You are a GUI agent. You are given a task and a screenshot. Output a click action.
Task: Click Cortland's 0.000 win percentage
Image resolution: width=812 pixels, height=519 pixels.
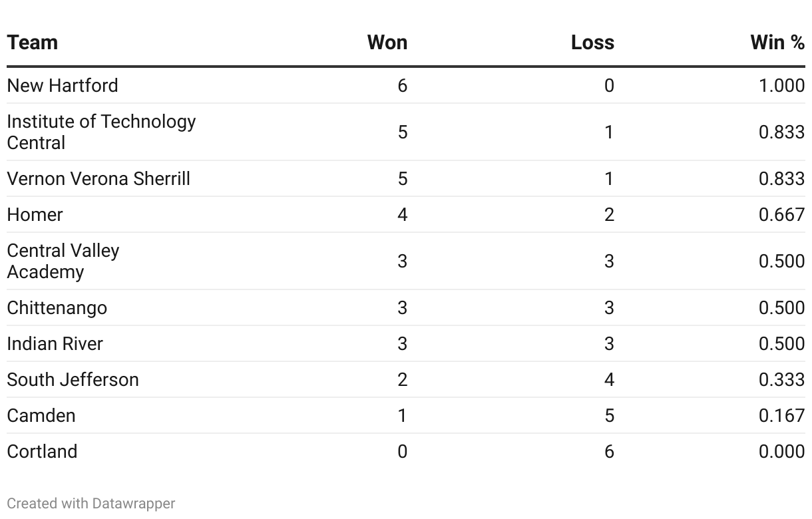pyautogui.click(x=781, y=452)
